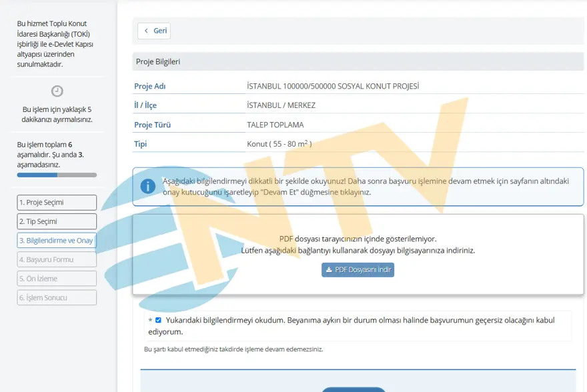Click 'PDF Dosyasını İndir' to download the file
This screenshot has height=392, width=587.
point(358,270)
